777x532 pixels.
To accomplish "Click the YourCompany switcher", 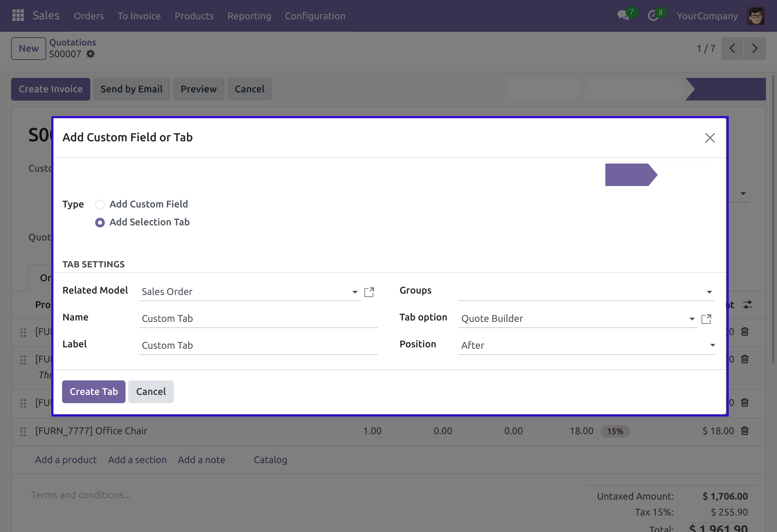I will pyautogui.click(x=707, y=16).
